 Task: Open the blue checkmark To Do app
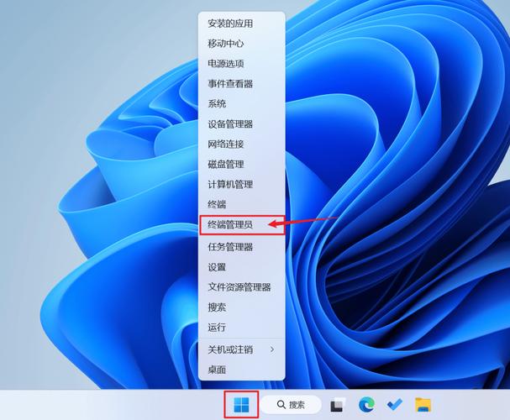[393, 405]
